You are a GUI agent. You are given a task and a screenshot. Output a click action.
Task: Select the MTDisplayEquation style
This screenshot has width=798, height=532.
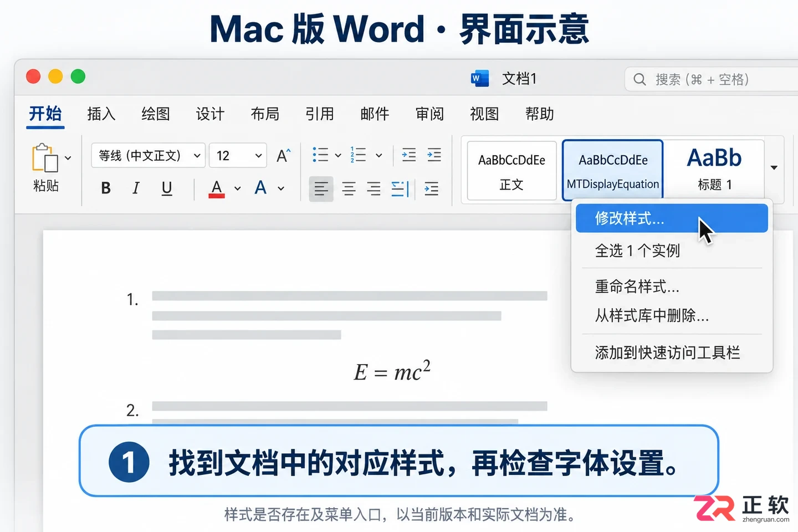pyautogui.click(x=613, y=170)
